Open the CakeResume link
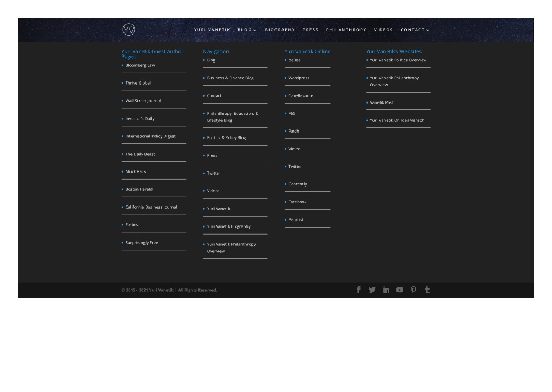The width and height of the screenshot is (552, 392). (x=301, y=96)
